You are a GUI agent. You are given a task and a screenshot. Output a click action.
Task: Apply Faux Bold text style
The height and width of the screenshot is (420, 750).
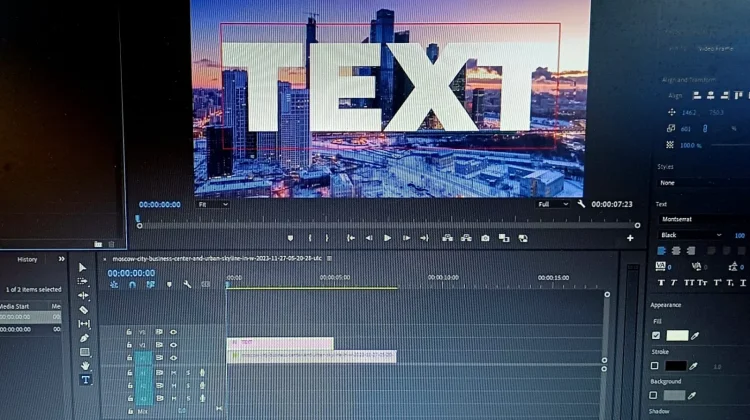click(x=661, y=283)
